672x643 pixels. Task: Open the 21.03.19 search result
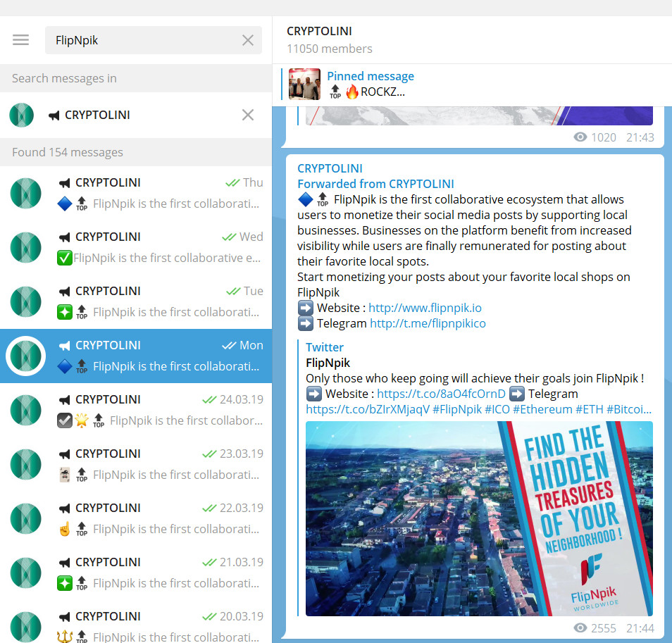click(x=136, y=573)
